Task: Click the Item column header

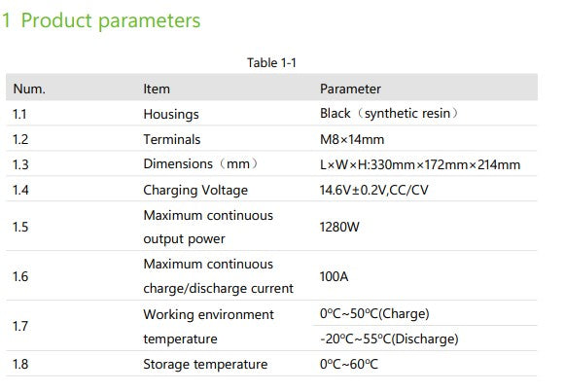Action: (x=157, y=89)
